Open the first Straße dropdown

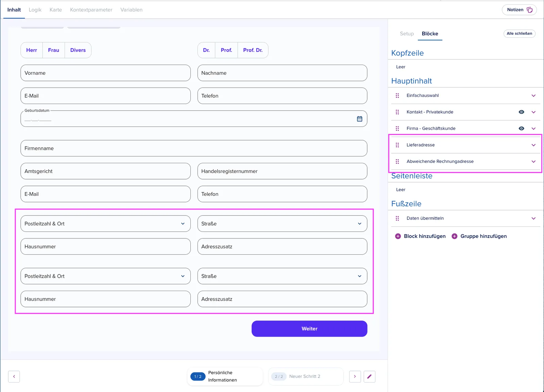point(282,224)
